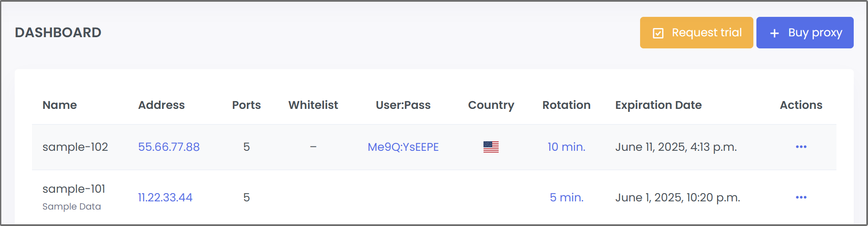Screen dimensions: 868x226
Task: Click the plus icon on Buy proxy
Action: tap(775, 33)
